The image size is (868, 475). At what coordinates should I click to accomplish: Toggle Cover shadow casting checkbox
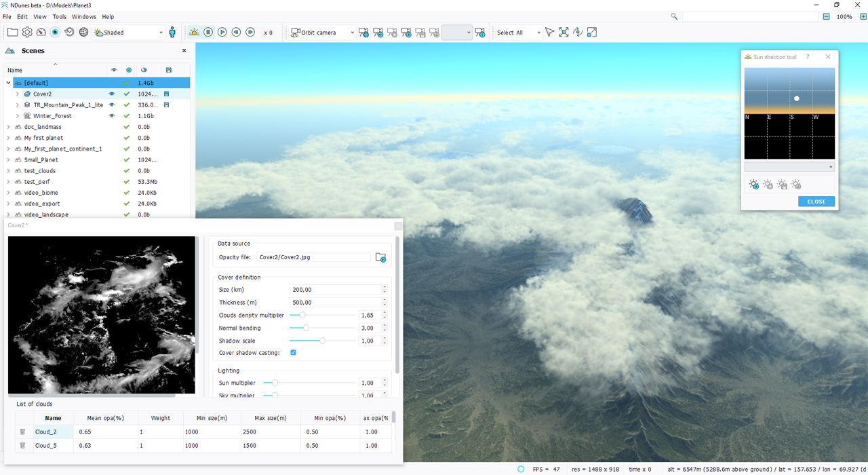[293, 353]
